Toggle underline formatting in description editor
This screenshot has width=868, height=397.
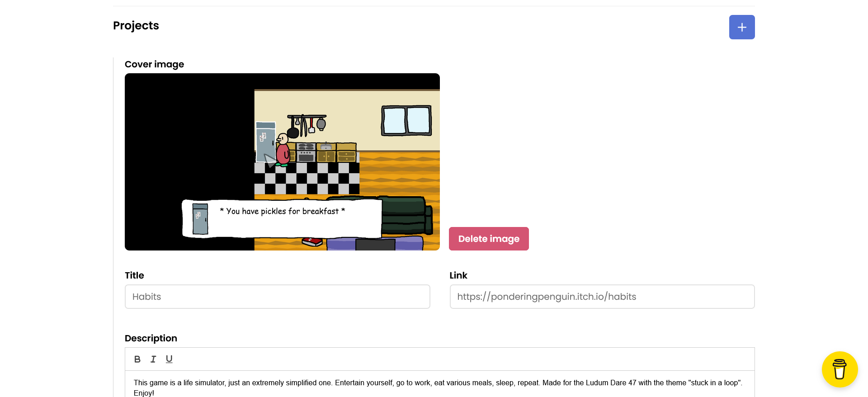(x=169, y=359)
